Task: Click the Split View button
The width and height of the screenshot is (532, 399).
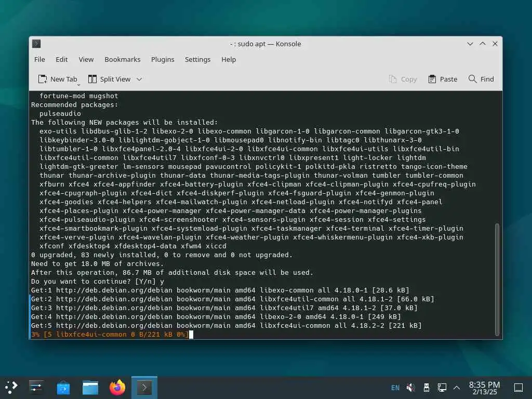Action: pyautogui.click(x=109, y=79)
